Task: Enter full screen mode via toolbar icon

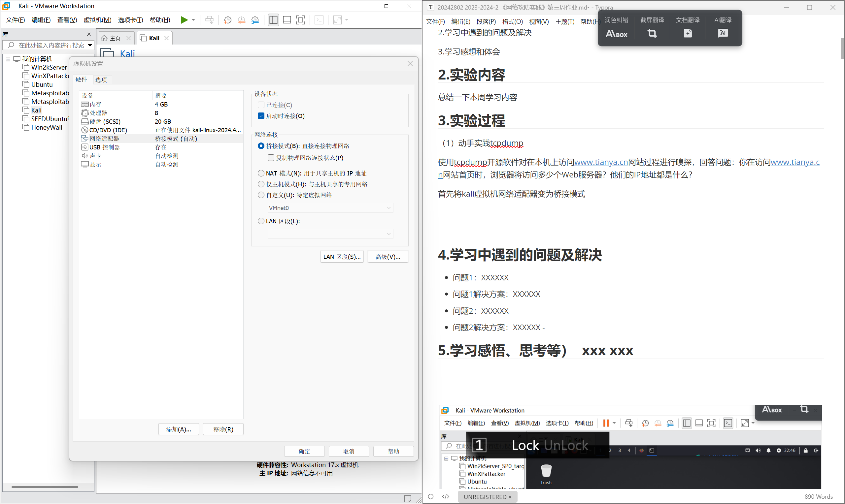Action: (300, 20)
